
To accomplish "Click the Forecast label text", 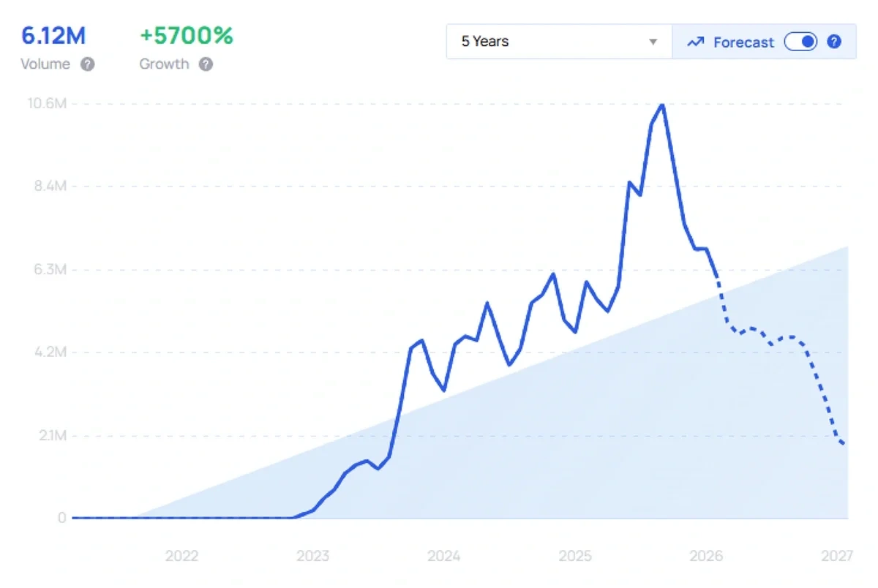I will point(744,42).
